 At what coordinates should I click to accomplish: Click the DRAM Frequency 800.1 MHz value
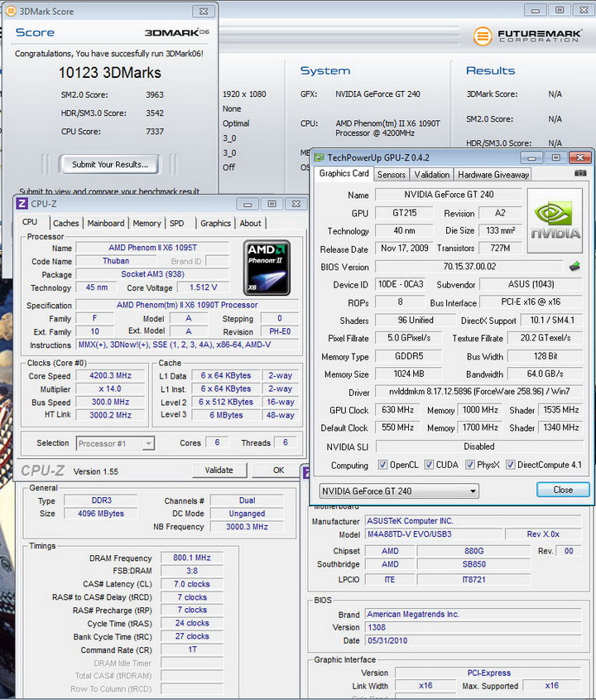click(192, 558)
